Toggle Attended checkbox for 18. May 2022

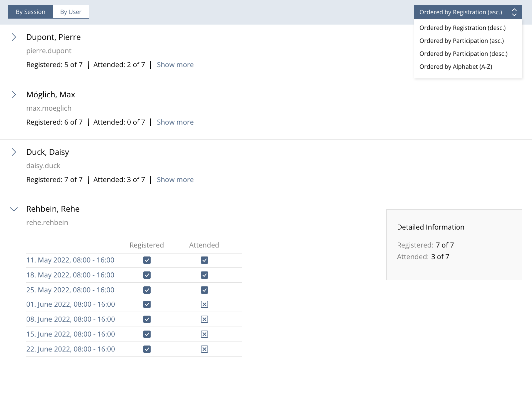click(x=204, y=275)
